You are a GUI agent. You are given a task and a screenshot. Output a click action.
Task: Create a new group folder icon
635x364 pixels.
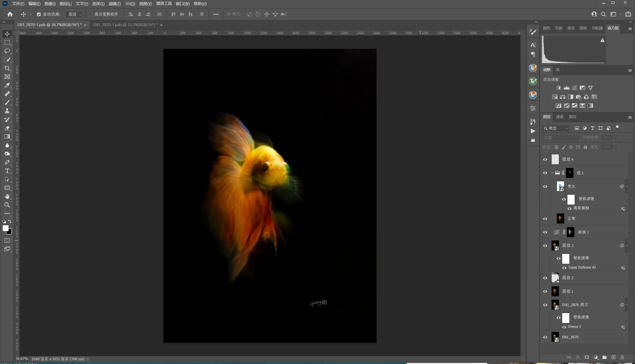605,357
